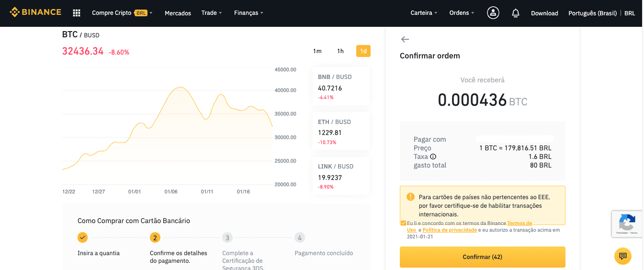Click step 4 circle

click(300, 237)
